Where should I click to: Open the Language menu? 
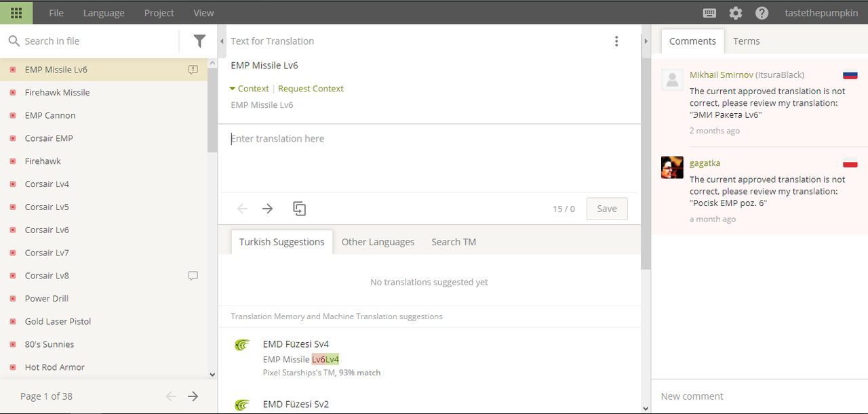[x=104, y=13]
